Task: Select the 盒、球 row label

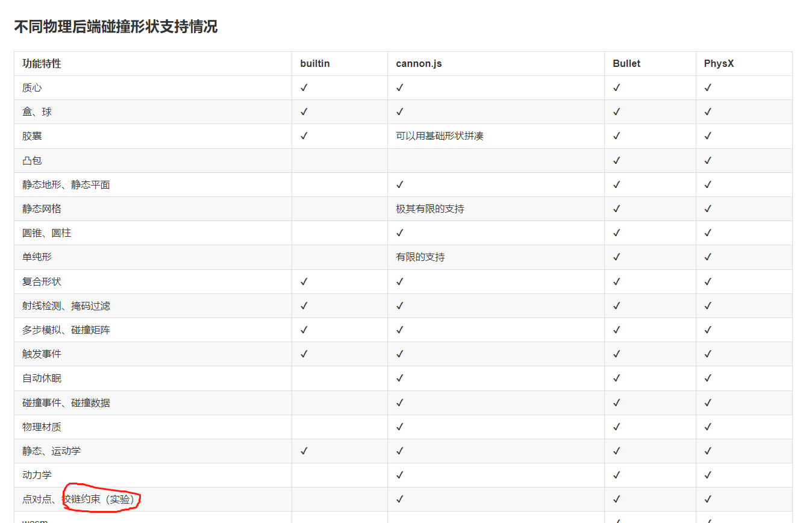Action: pyautogui.click(x=37, y=112)
